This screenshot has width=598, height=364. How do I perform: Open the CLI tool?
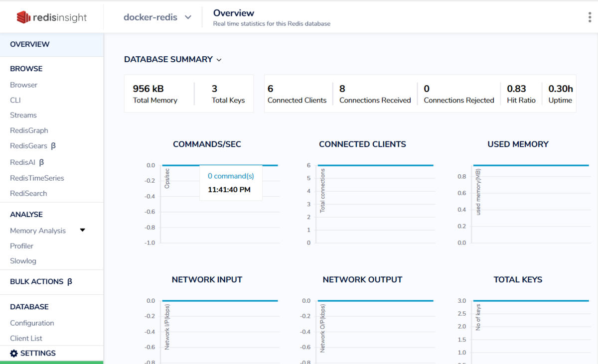(15, 100)
